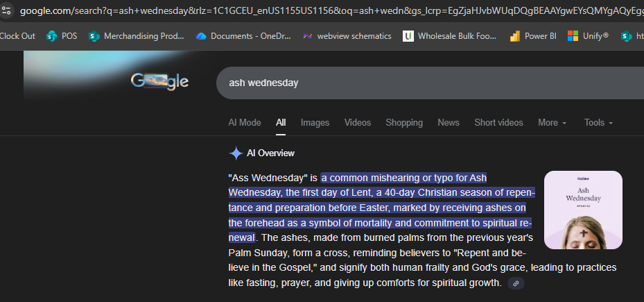Open the Unify bookmark
The height and width of the screenshot is (302, 644).
587,36
